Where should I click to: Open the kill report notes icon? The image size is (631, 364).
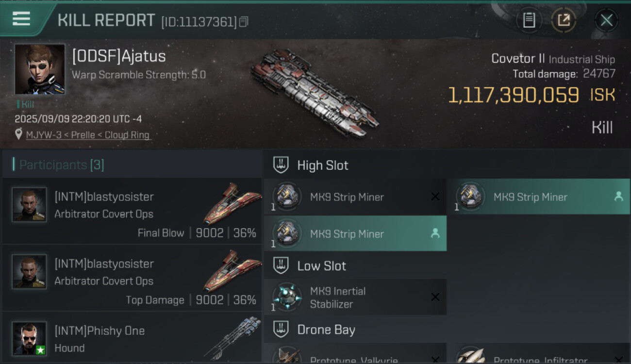pos(529,20)
